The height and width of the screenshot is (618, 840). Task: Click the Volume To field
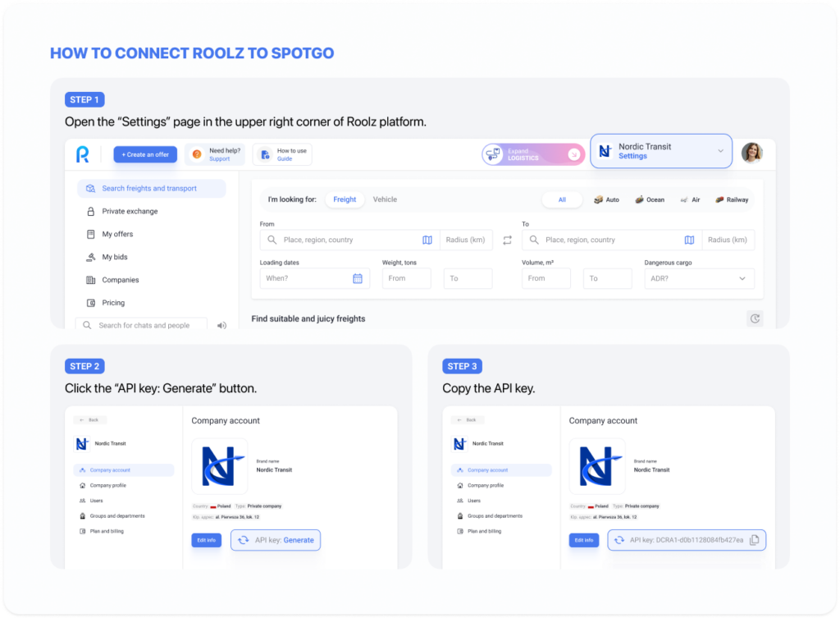click(608, 278)
